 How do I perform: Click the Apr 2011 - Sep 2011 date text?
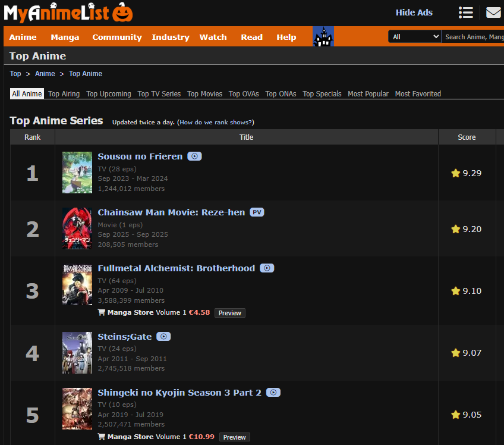click(x=132, y=359)
